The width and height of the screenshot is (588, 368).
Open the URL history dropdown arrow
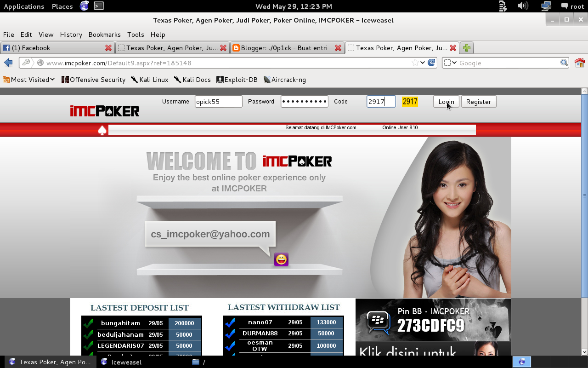(423, 63)
